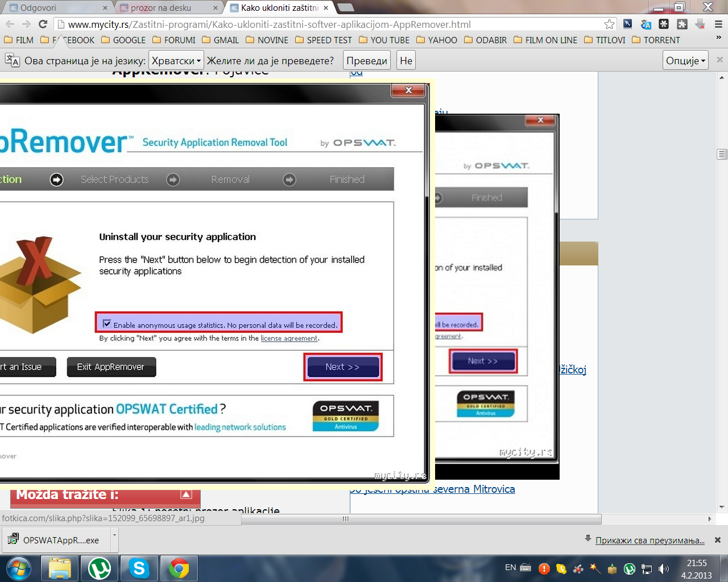Switch to Chrome in the taskbar
Screen dimensions: 728x582
(179, 568)
